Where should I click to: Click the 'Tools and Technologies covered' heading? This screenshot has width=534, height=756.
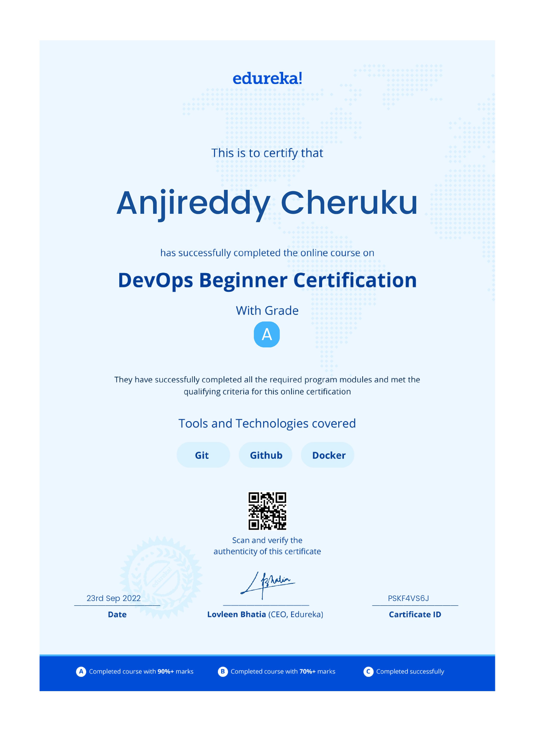point(267,423)
